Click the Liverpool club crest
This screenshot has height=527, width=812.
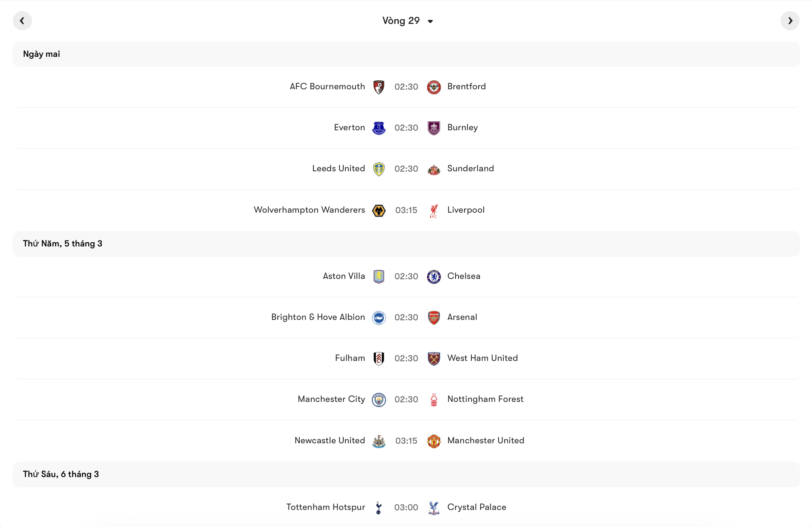pyautogui.click(x=434, y=210)
